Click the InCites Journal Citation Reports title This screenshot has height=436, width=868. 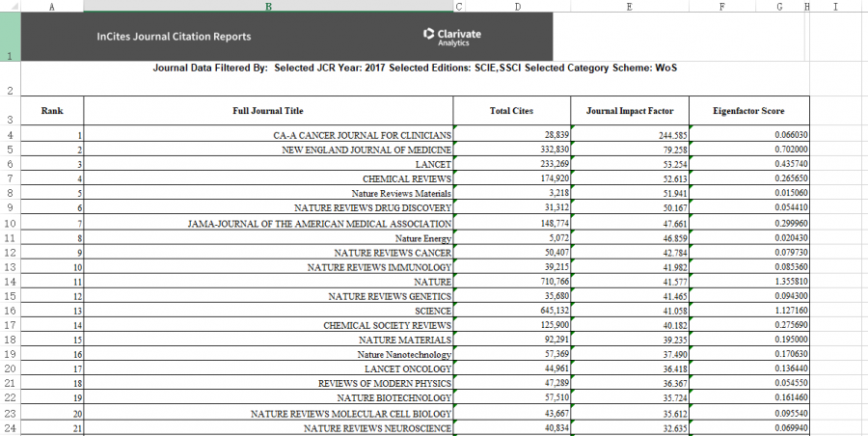click(x=174, y=37)
